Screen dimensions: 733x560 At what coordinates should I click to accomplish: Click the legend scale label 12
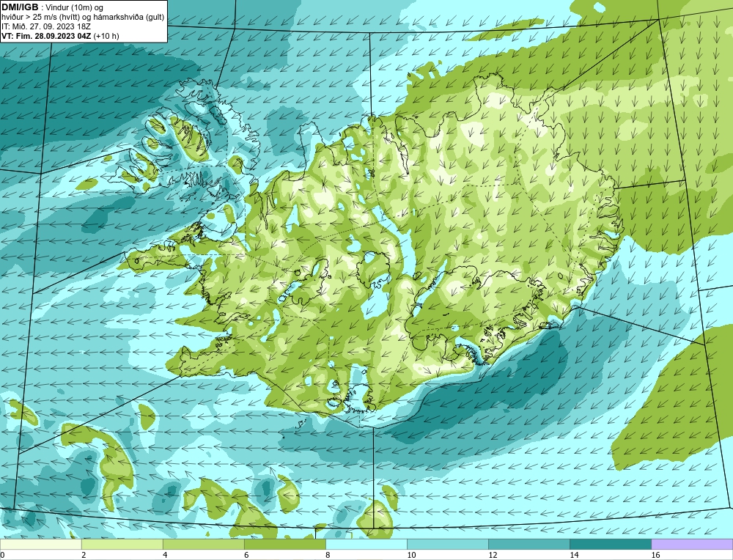tap(493, 555)
